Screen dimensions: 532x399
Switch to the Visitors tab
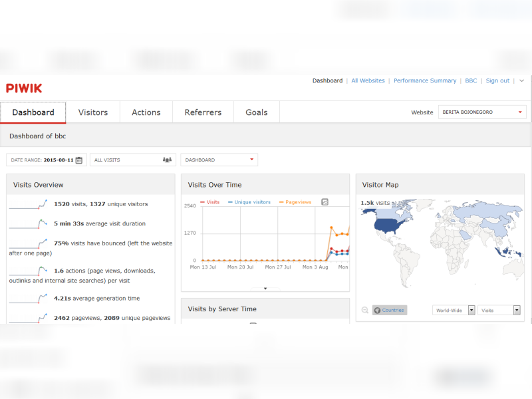(93, 112)
